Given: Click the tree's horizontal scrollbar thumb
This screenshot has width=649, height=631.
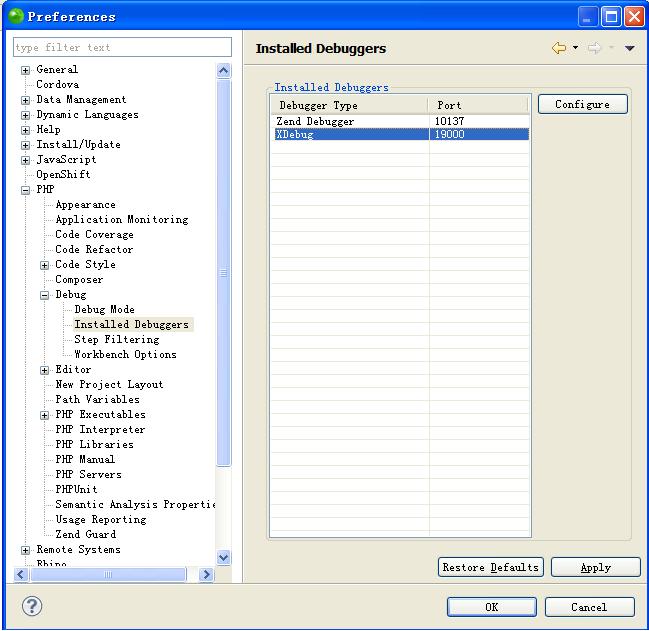Looking at the screenshot, I should [x=108, y=575].
